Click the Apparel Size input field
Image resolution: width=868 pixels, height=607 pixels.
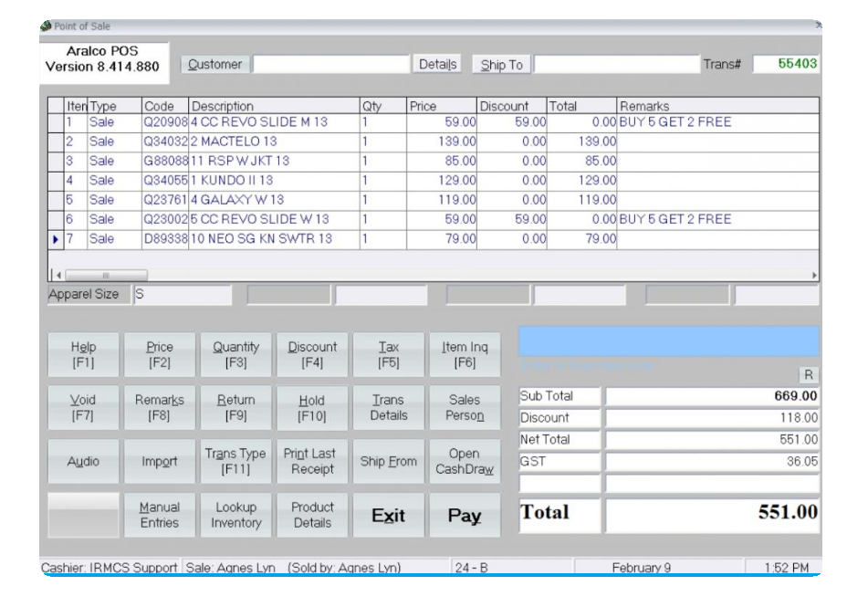pos(183,295)
